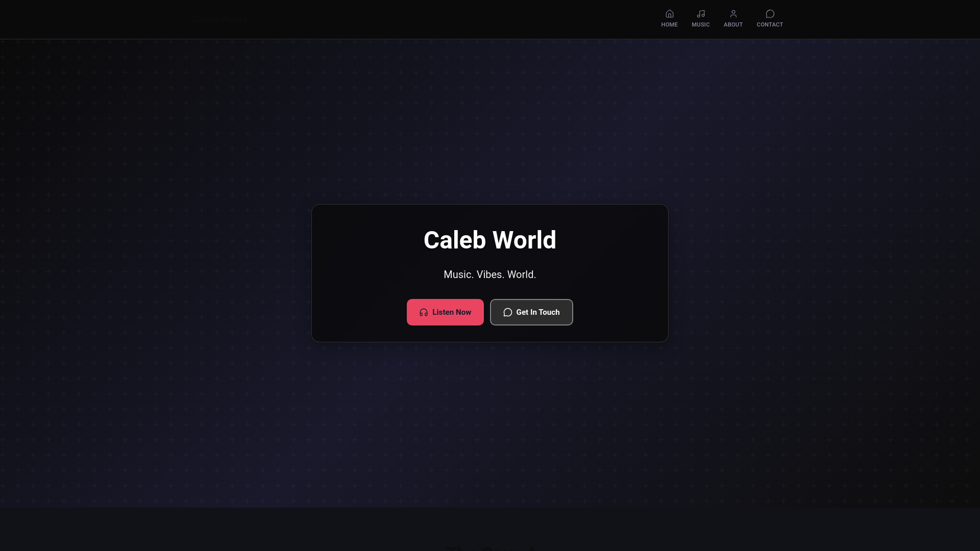Open the HOME nav label
Viewport: 980px width, 551px height.
tap(669, 24)
